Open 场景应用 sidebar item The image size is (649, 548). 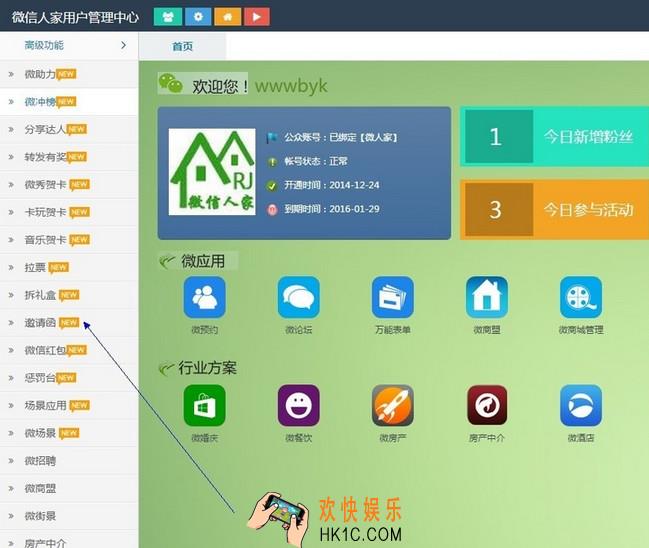(x=69, y=405)
